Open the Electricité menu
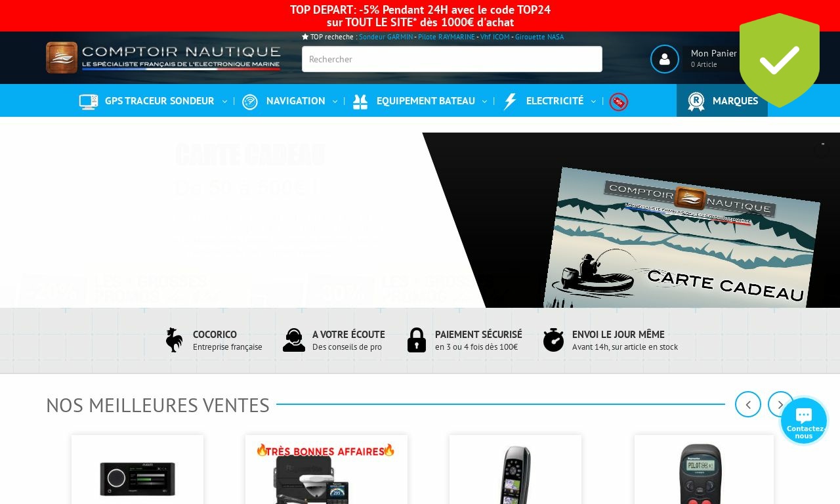 [555, 101]
